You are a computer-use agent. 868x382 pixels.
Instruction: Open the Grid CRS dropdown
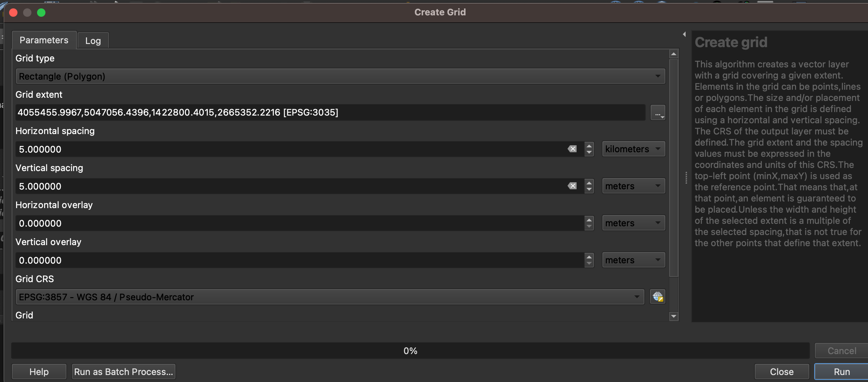330,297
